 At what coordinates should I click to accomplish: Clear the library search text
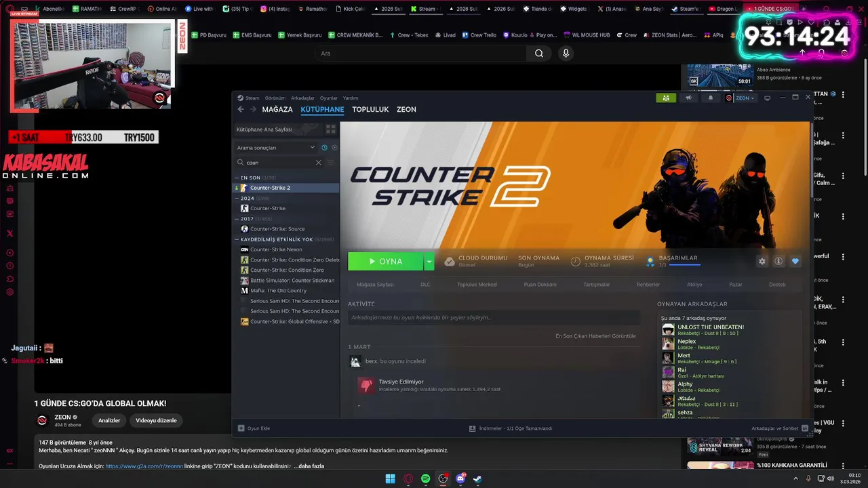pyautogui.click(x=319, y=163)
